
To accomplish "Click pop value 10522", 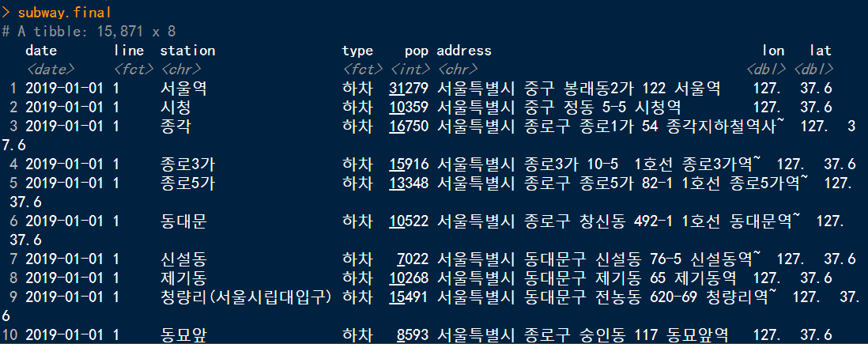I will tap(409, 221).
